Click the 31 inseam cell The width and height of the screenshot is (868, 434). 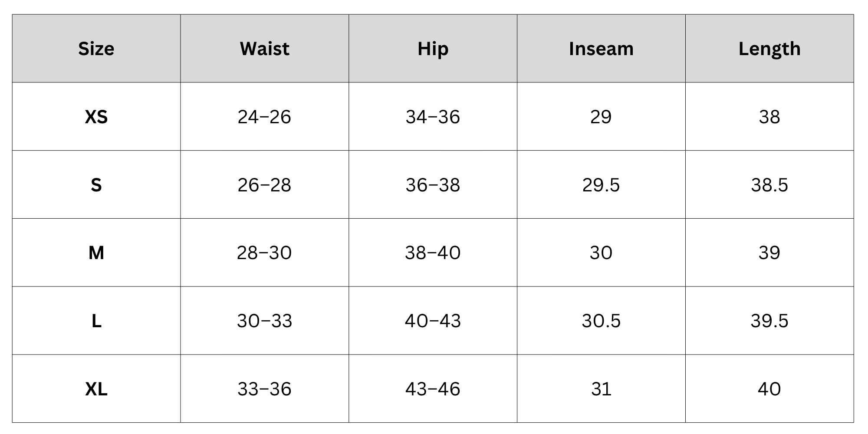[x=602, y=389]
